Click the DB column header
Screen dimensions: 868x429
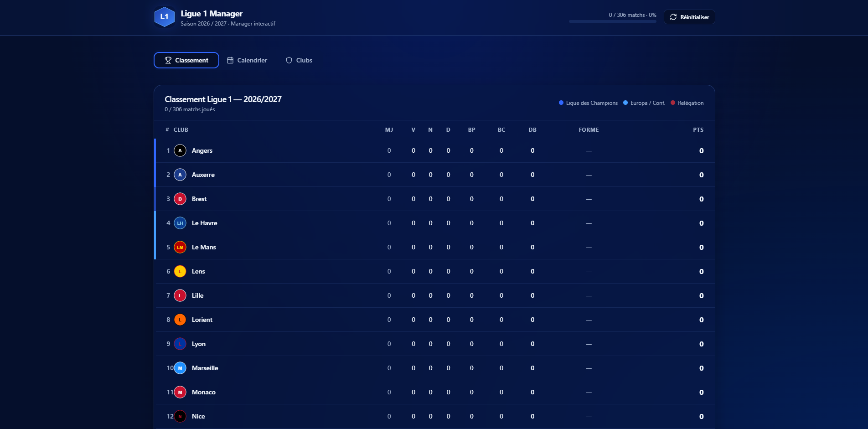tap(532, 130)
